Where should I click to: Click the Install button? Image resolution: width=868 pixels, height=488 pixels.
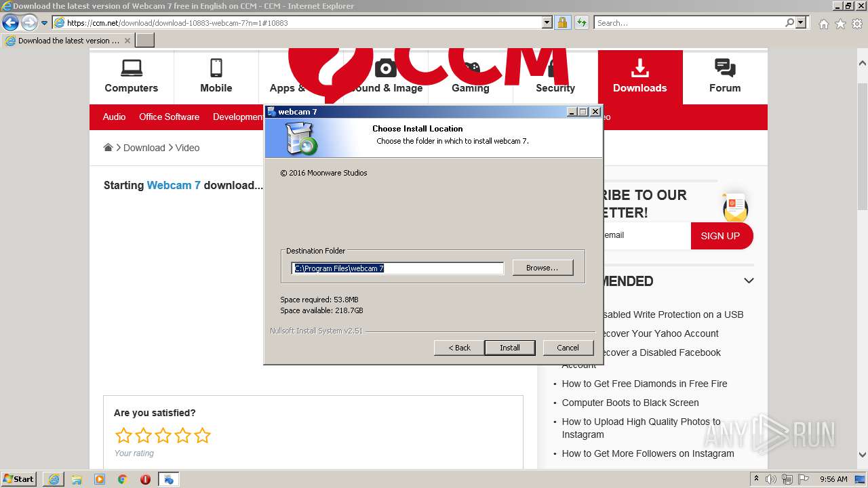(510, 348)
